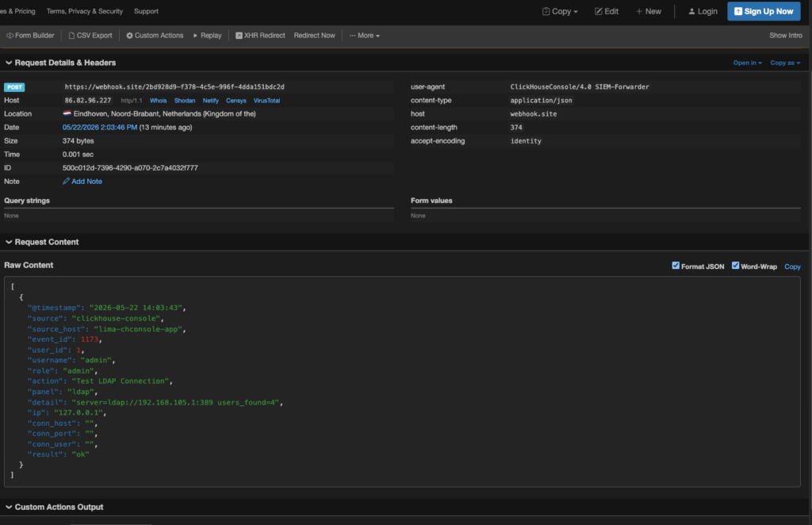Open the Support menu item

146,11
